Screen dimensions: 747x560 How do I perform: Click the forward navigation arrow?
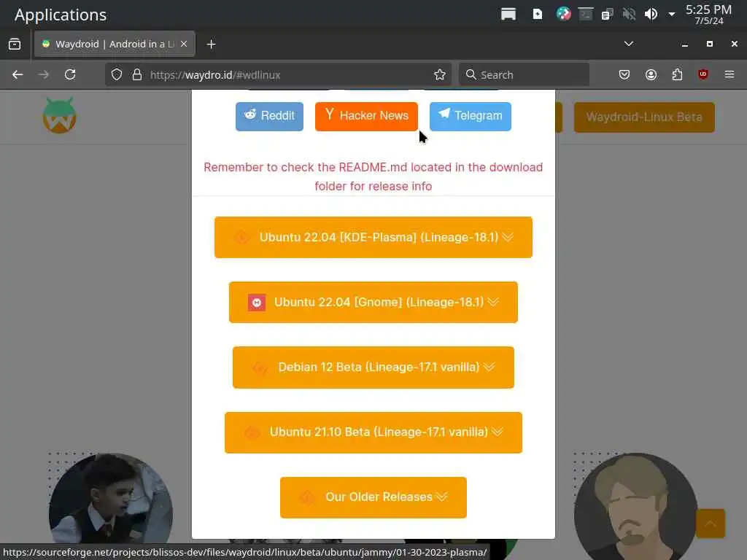click(x=43, y=75)
